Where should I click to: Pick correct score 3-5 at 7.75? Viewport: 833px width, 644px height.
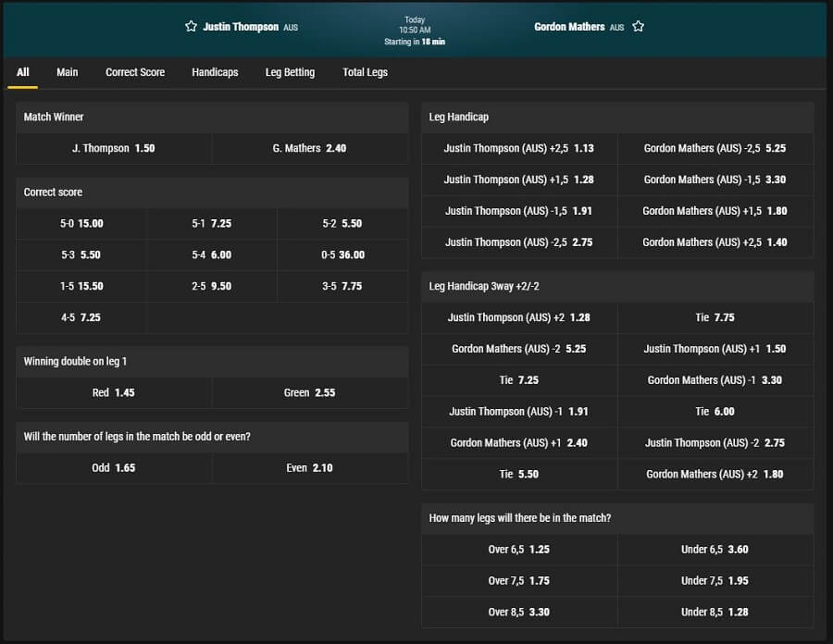[342, 286]
